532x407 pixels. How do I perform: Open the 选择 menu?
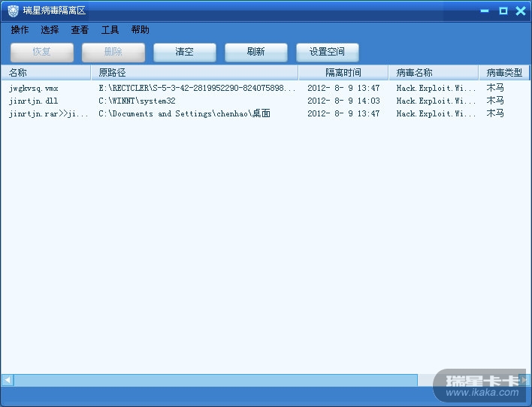point(50,30)
